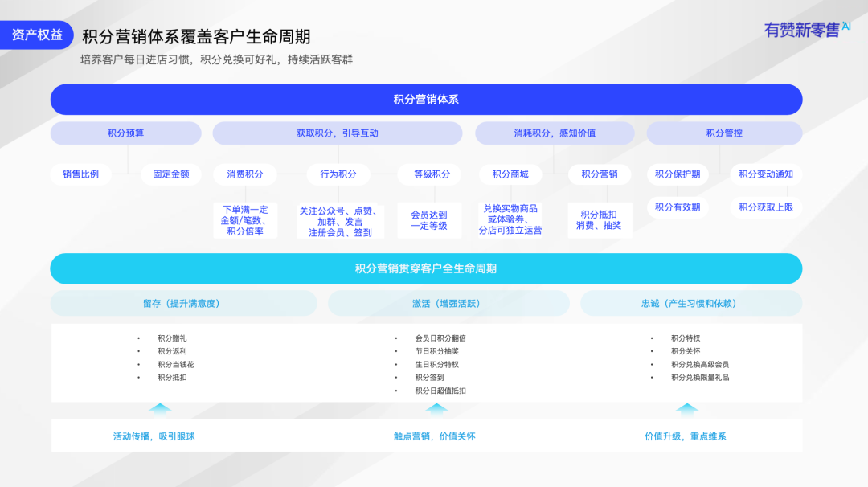The height and width of the screenshot is (487, 868).
Task: Click the 积分关怀 bullet item
Action: point(686,351)
